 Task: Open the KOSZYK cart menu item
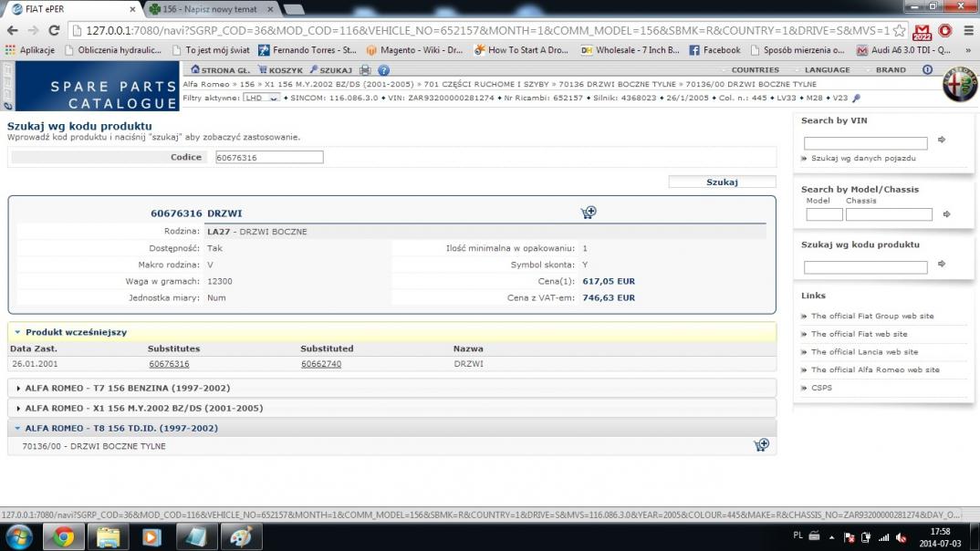pos(281,70)
